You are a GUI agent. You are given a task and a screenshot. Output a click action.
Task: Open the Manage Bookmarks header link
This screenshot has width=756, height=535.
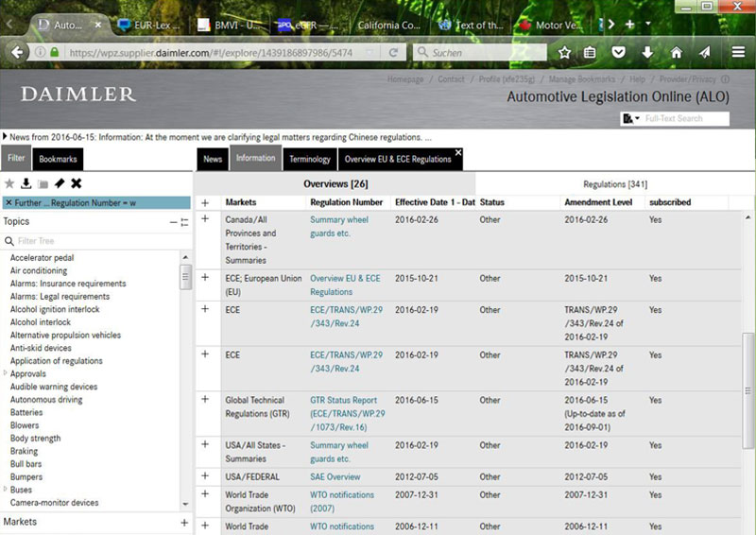click(582, 79)
